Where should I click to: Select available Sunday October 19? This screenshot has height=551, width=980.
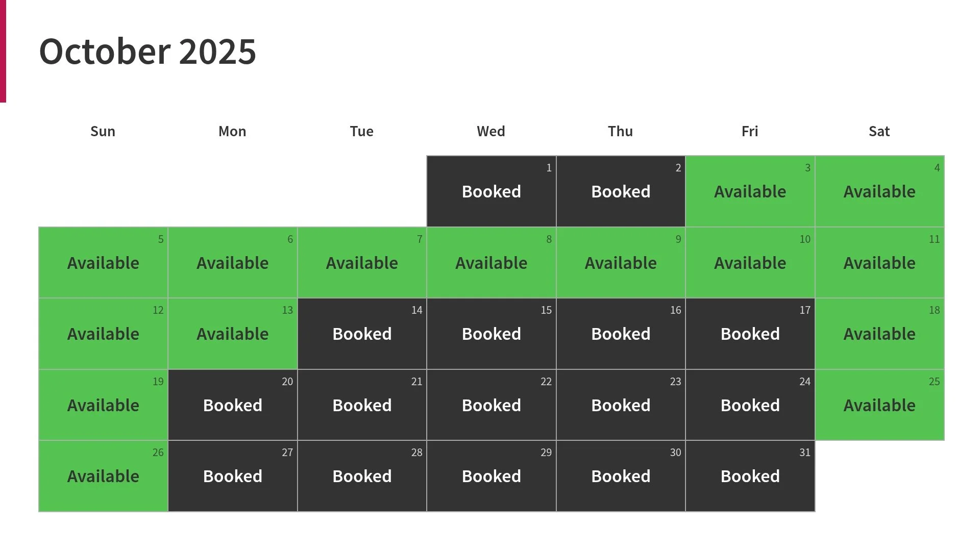click(x=103, y=405)
